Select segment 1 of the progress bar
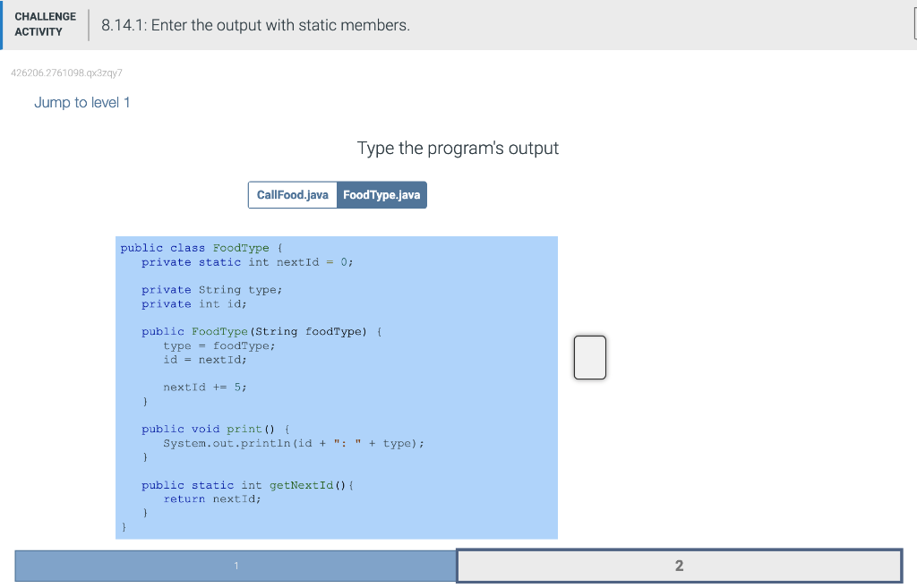The width and height of the screenshot is (917, 588). (236, 565)
